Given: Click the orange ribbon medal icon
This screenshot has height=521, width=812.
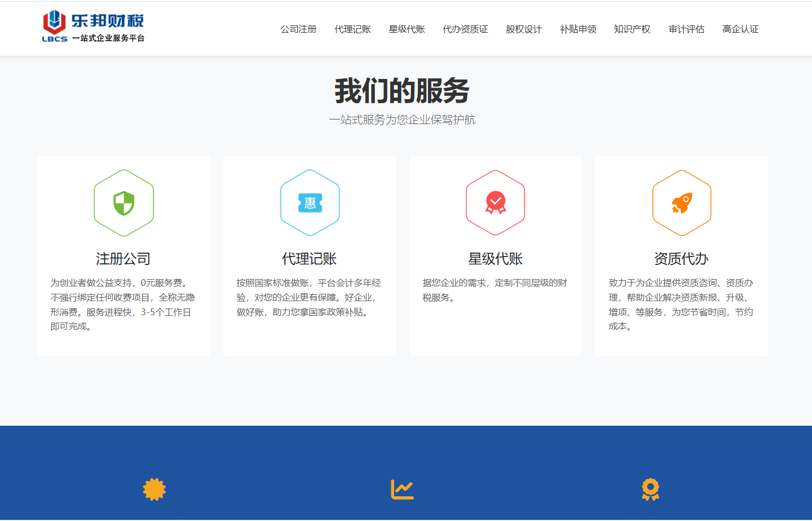Looking at the screenshot, I should [x=650, y=489].
